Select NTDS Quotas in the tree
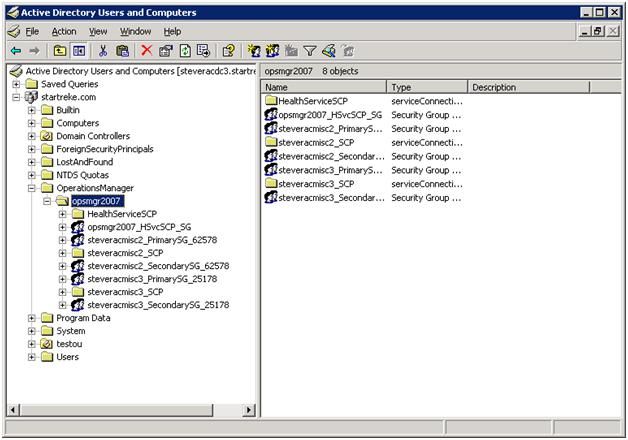 click(83, 175)
